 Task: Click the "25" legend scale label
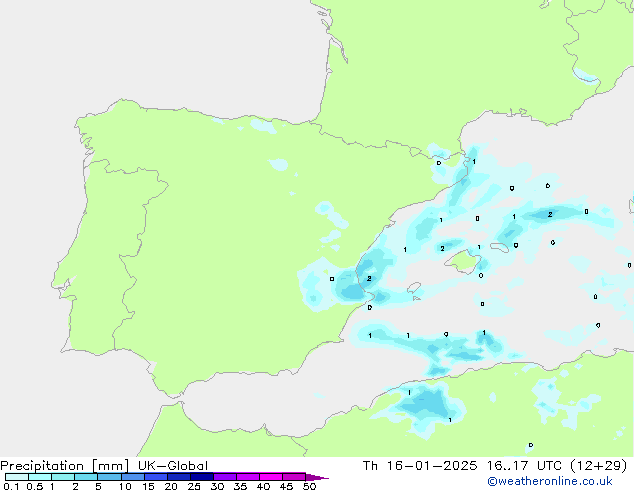194,486
